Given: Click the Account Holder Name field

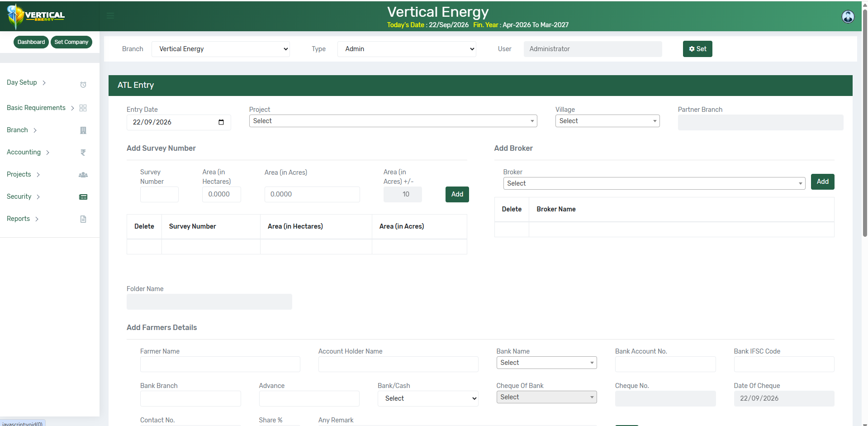Looking at the screenshot, I should [x=398, y=364].
